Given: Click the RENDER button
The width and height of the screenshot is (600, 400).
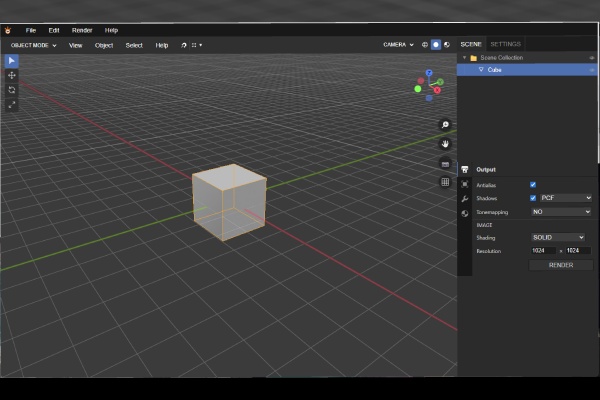Looking at the screenshot, I should pyautogui.click(x=561, y=265).
